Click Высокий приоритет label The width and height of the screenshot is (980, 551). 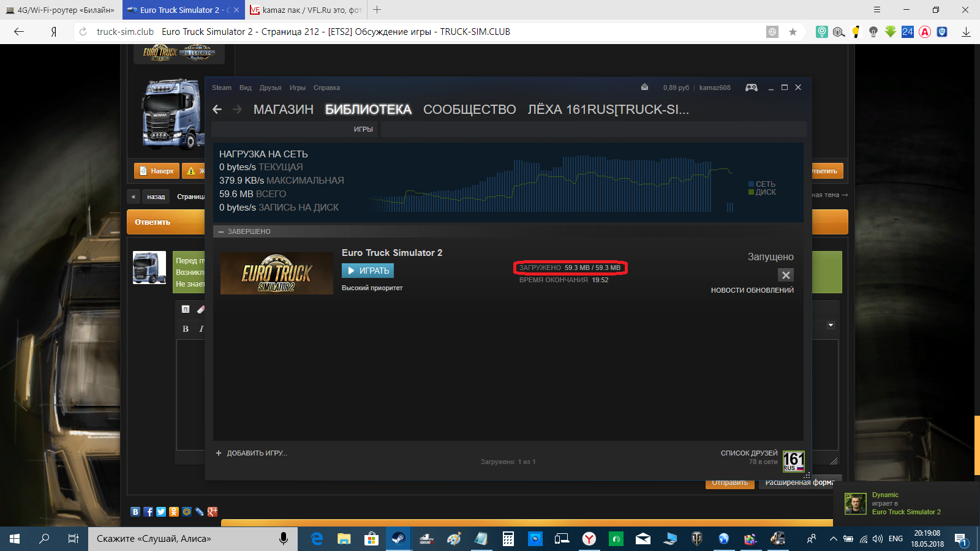372,288
